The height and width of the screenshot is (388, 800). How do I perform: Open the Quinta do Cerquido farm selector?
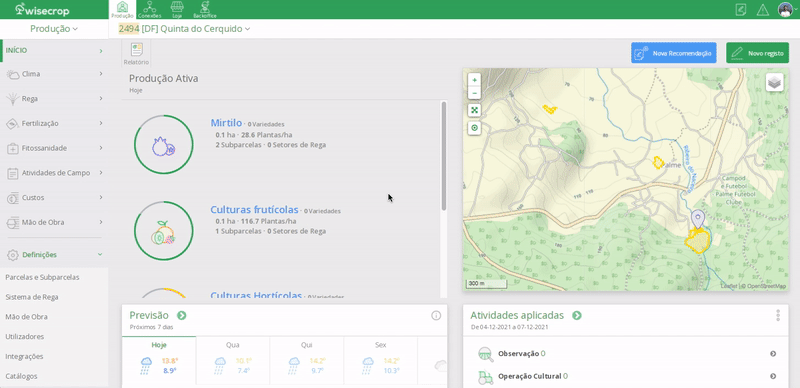185,29
